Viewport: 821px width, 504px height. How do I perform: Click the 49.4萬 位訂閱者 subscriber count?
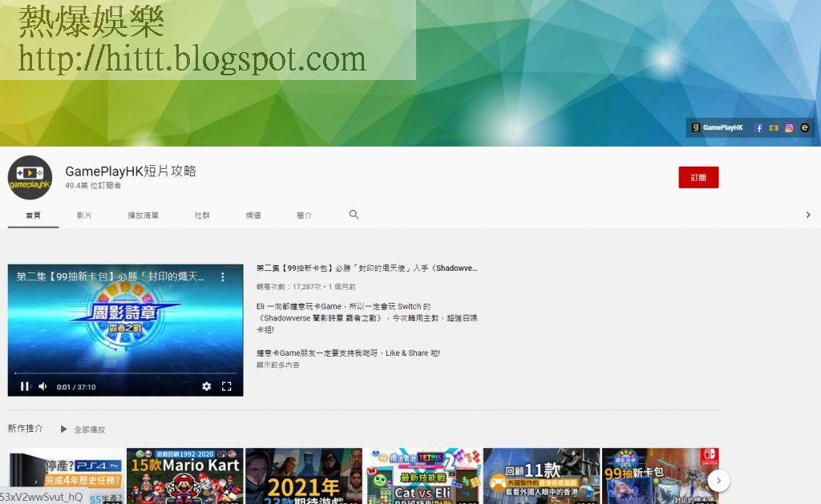click(x=93, y=186)
